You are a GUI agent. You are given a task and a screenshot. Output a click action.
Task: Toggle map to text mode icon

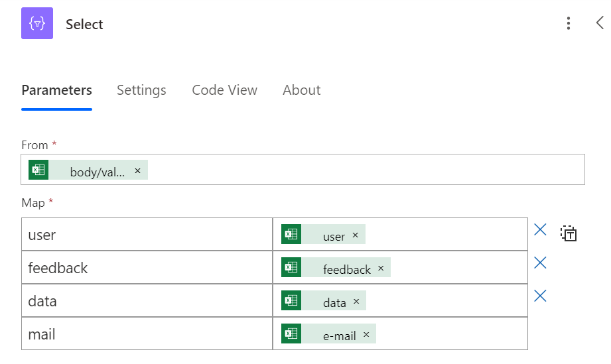[569, 233]
